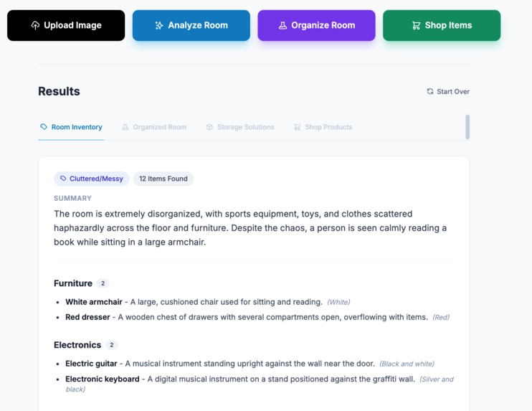Click the Start Over link
Image resolution: width=532 pixels, height=411 pixels.
(448, 91)
